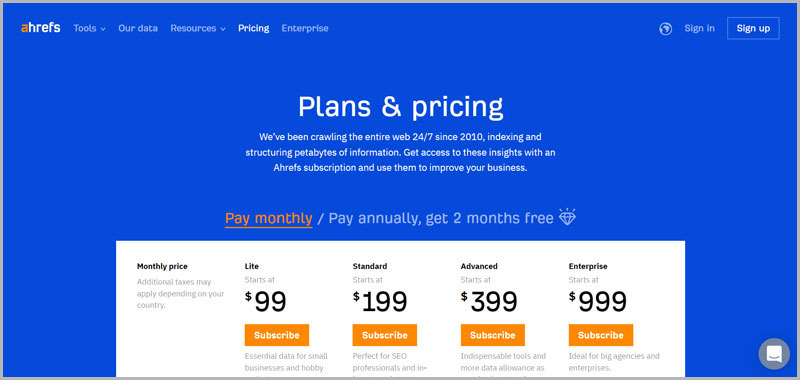
Task: Open the Enterprise menu item
Action: coord(305,29)
